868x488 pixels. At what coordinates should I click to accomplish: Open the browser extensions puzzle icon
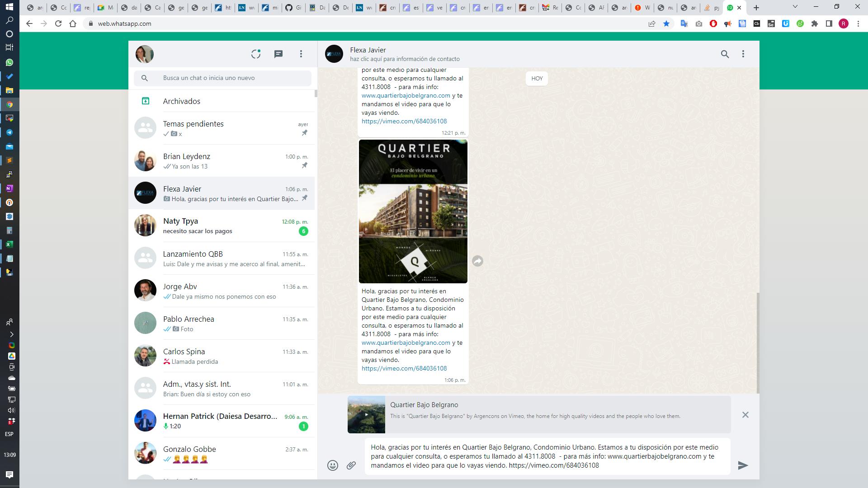point(815,23)
